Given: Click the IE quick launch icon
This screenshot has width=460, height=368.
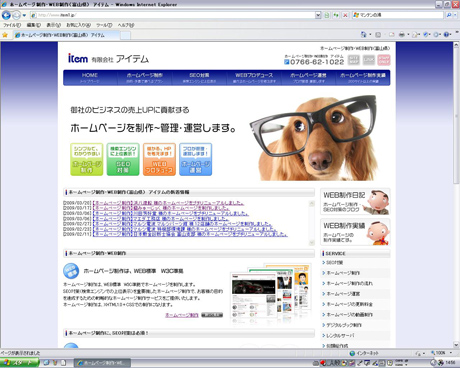Looking at the screenshot, I should click(x=47, y=363).
